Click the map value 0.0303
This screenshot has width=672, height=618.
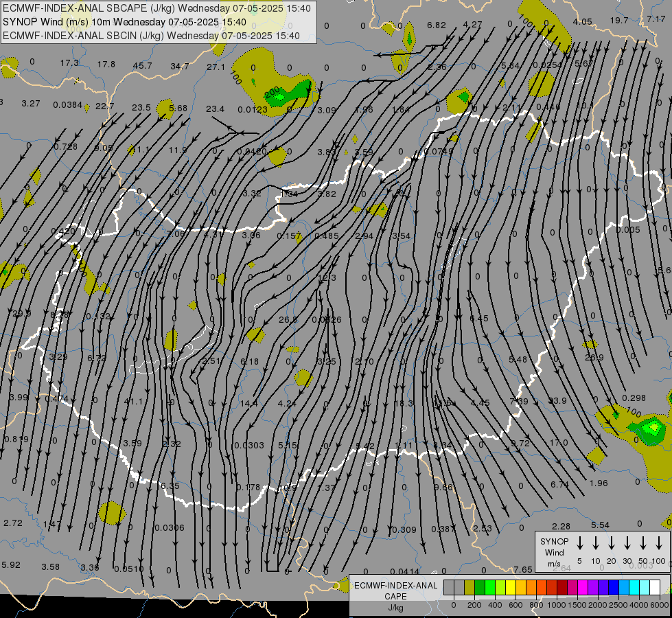[249, 446]
